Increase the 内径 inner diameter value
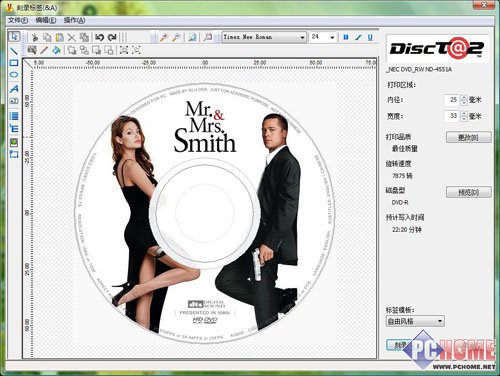 [464, 97]
